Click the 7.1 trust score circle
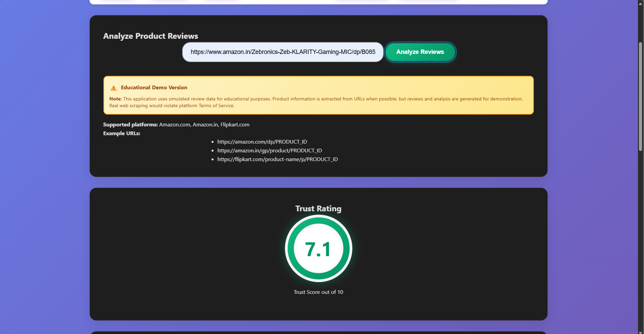 (318, 248)
